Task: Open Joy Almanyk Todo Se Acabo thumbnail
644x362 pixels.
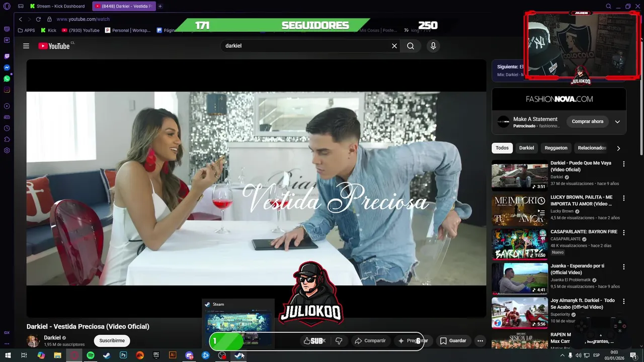Action: point(520,313)
